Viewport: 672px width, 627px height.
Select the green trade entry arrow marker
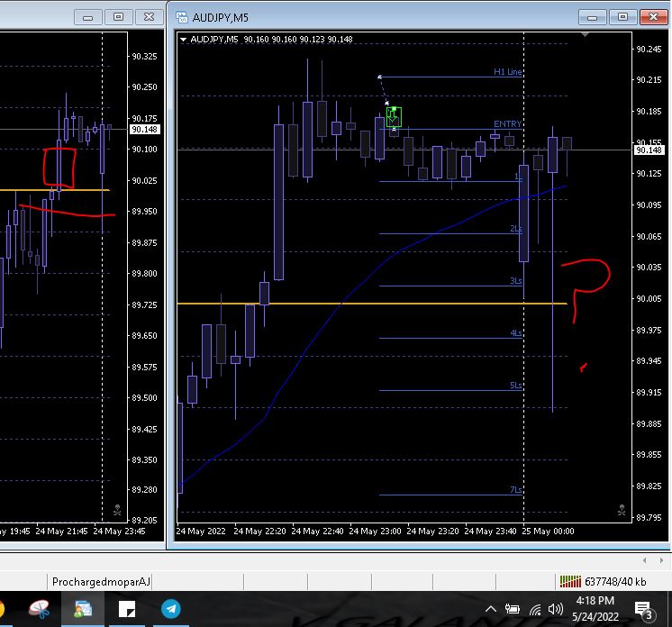click(x=394, y=117)
